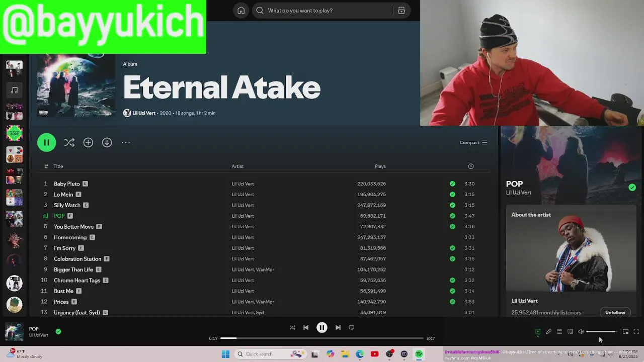The width and height of the screenshot is (644, 362).
Task: Open Windows Start menu
Action: pyautogui.click(x=226, y=354)
